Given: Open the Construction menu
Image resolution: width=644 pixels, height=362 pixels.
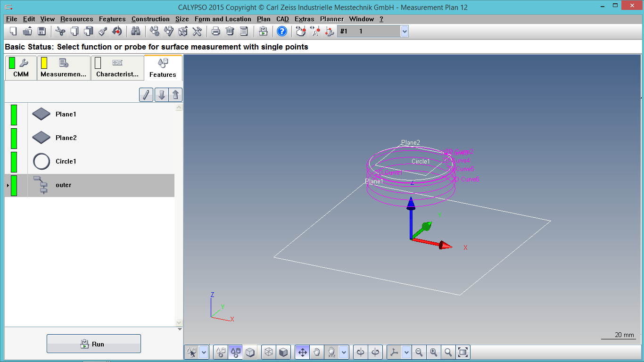Looking at the screenshot, I should [x=150, y=19].
